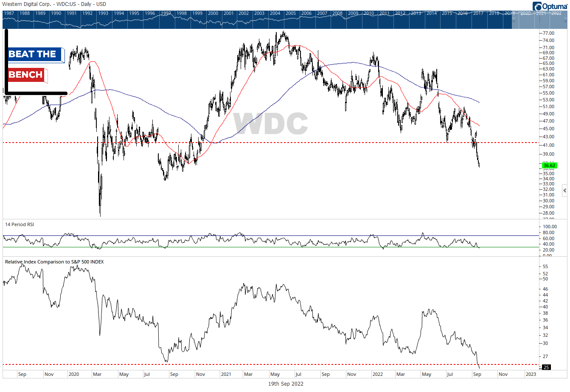Select the 'Relative Index Comparison to S&P 500 INDEX' label
This screenshot has height=392, width=570.
pos(54,262)
